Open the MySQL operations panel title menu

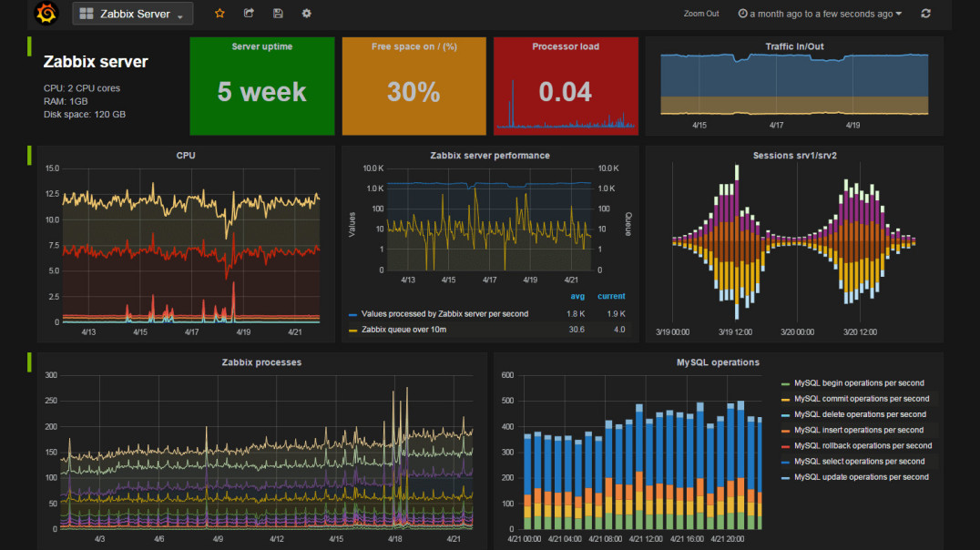coord(718,362)
